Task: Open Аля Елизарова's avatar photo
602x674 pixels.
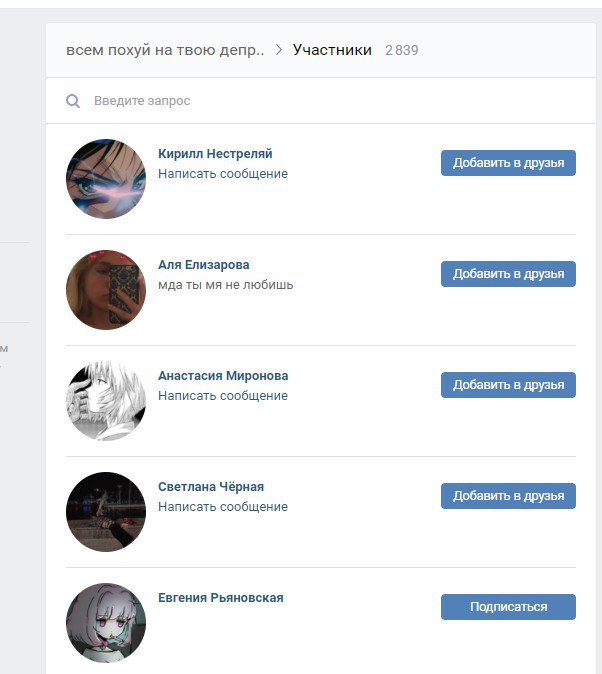Action: (106, 290)
